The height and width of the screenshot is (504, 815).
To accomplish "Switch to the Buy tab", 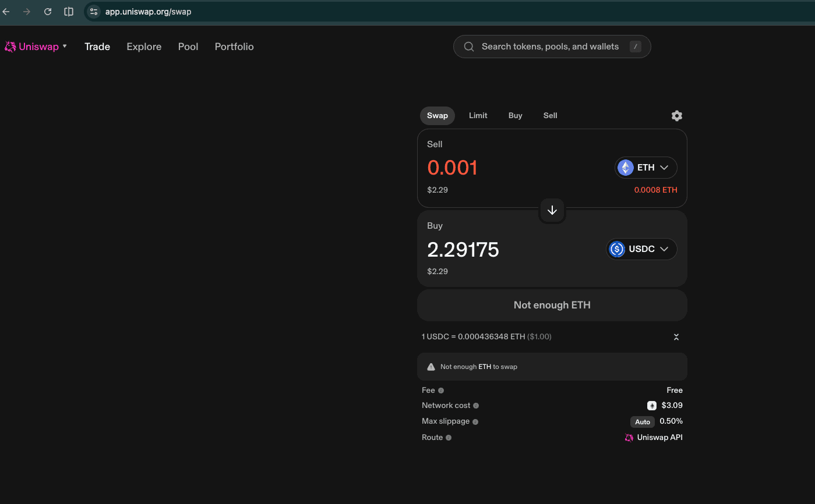I will (x=516, y=115).
